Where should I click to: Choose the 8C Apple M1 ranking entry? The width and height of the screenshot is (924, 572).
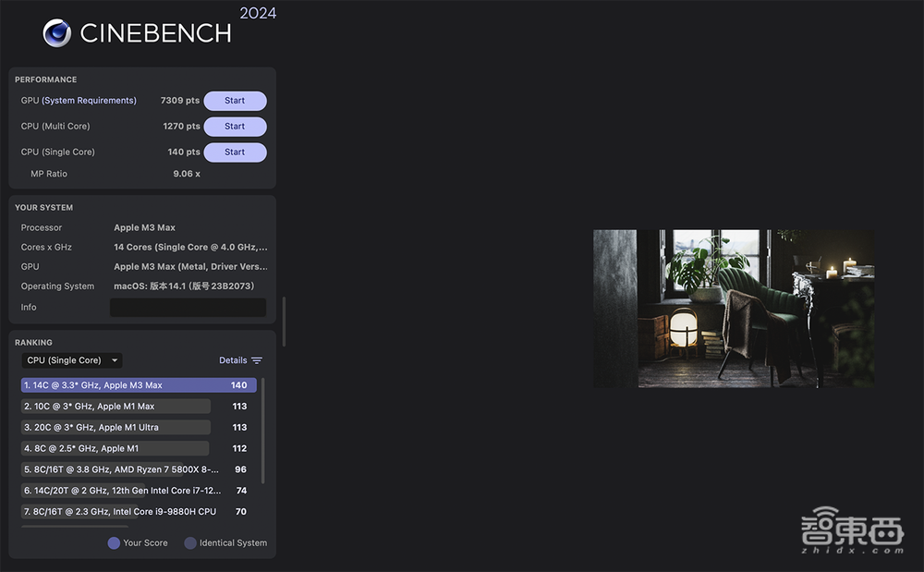(x=116, y=449)
